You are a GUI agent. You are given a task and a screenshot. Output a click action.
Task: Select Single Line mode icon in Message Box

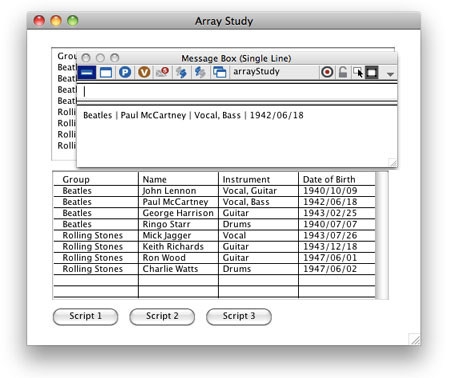[x=87, y=72]
